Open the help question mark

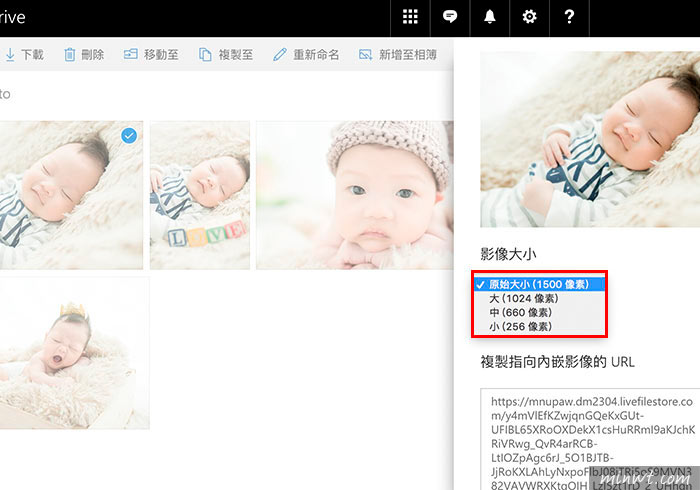pos(569,17)
